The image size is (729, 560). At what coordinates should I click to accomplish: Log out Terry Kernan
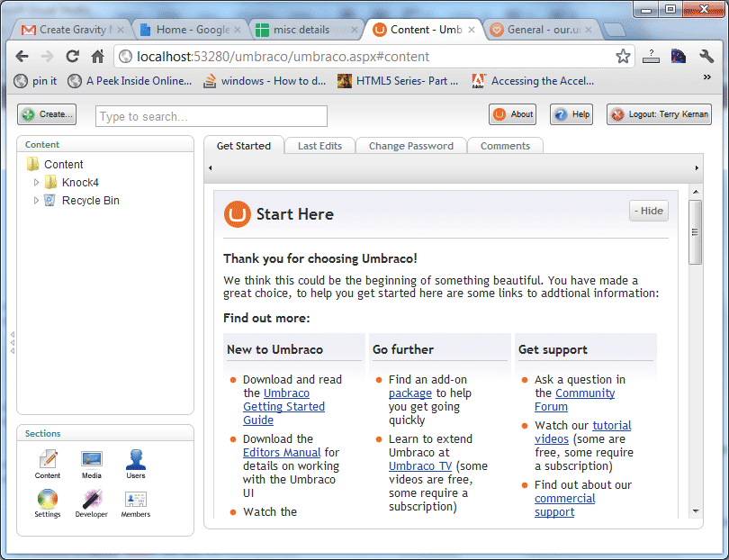click(659, 114)
